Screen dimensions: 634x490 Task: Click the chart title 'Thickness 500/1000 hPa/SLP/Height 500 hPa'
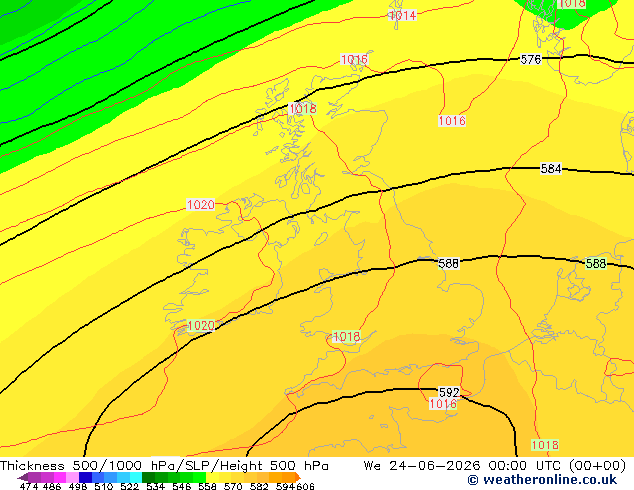(x=164, y=465)
